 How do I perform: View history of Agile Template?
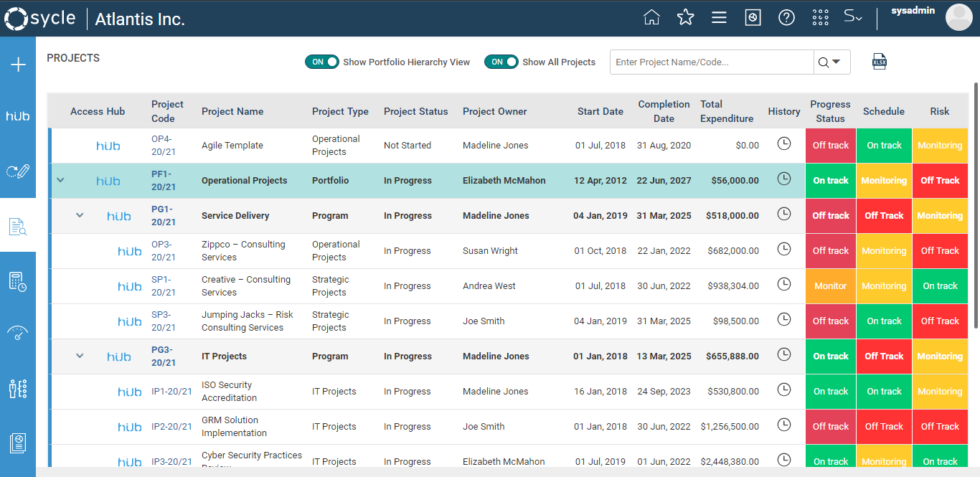[784, 144]
